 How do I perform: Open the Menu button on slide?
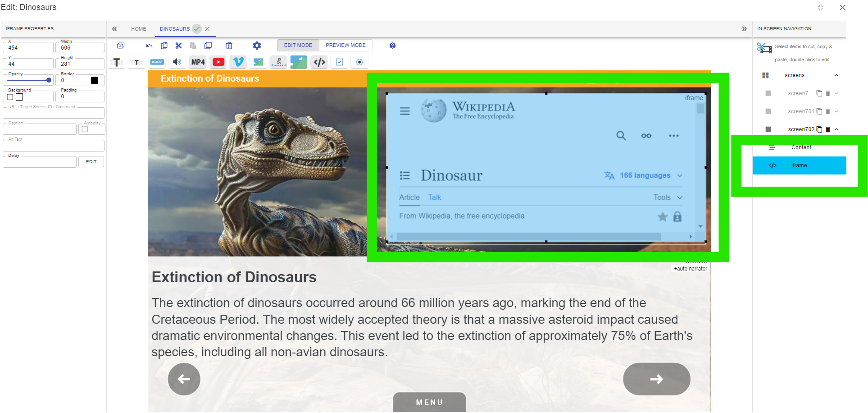pos(430,402)
